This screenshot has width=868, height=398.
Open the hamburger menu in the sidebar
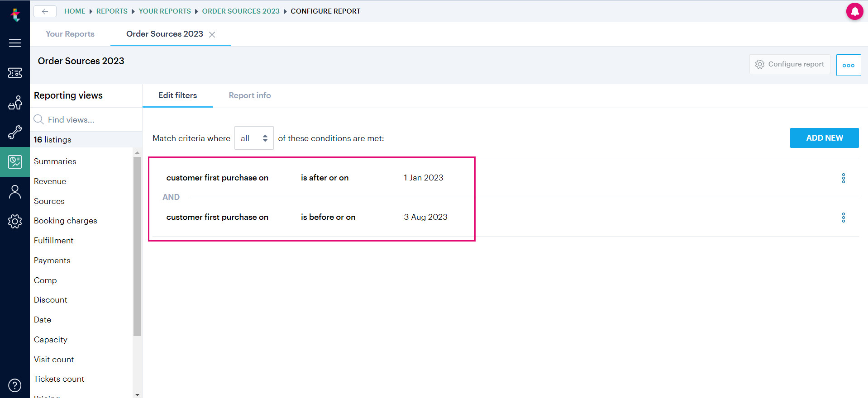pos(15,43)
